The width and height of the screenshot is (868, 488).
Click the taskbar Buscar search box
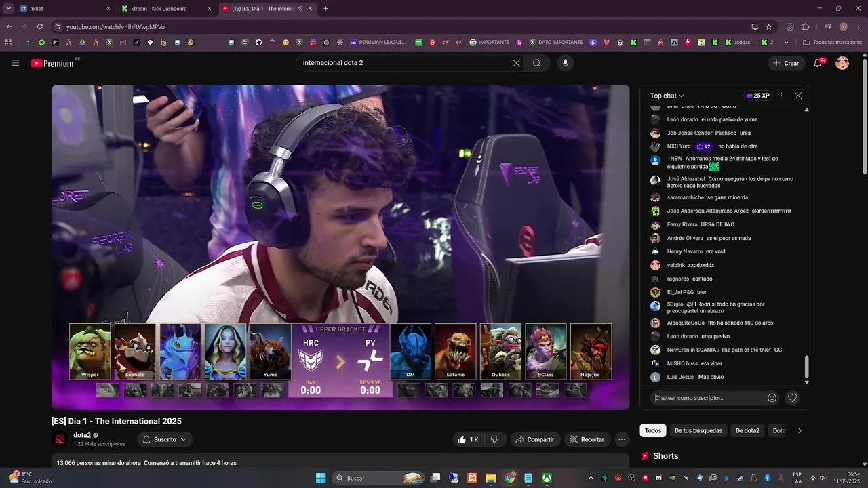coord(379,478)
